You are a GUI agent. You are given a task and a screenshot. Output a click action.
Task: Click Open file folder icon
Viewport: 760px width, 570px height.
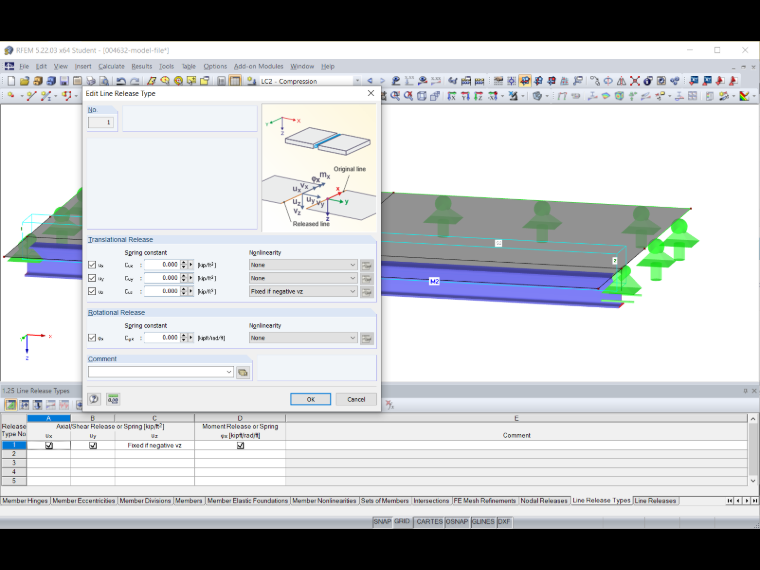tap(24, 81)
